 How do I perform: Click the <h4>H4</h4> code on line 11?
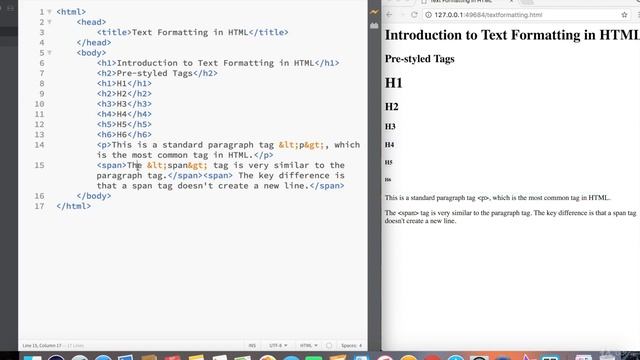coord(124,114)
